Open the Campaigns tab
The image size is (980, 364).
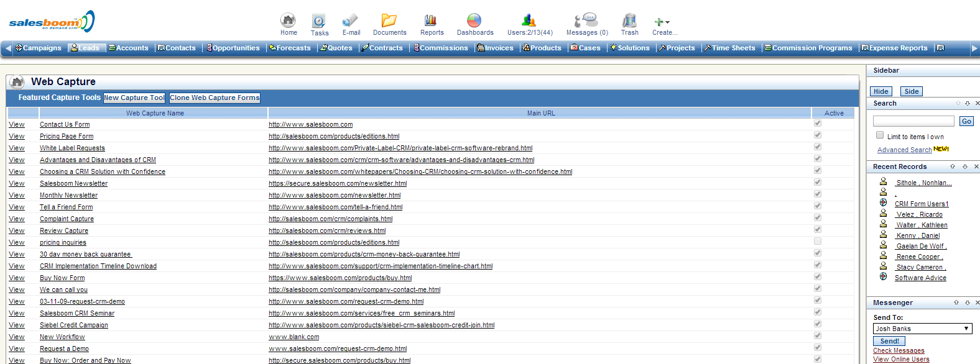pyautogui.click(x=39, y=48)
